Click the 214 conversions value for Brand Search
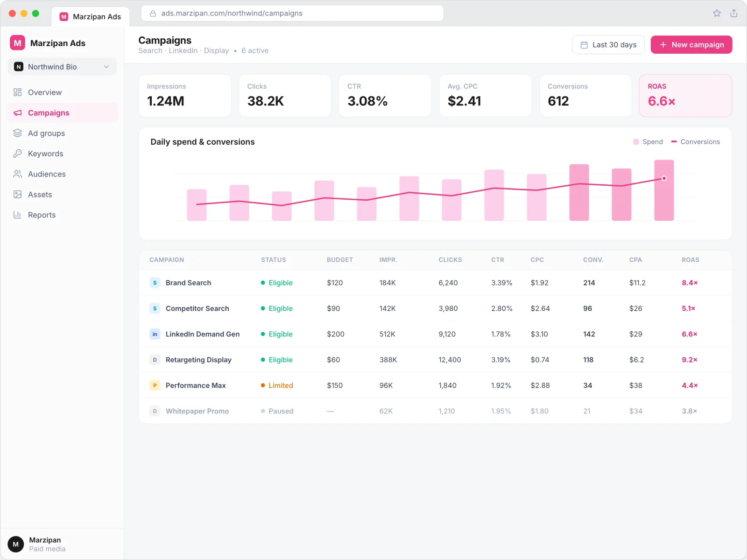Viewport: 747px width, 560px height. point(589,283)
